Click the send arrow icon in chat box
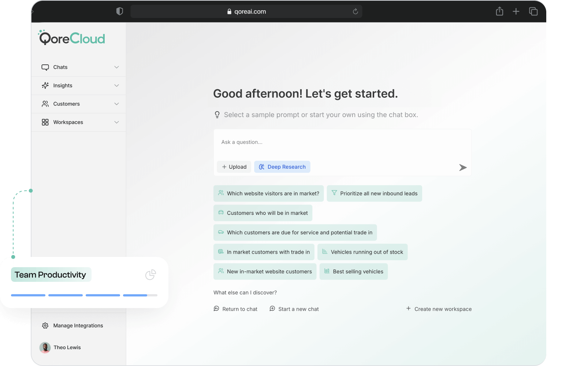Image resolution: width=588 pixels, height=366 pixels. point(463,168)
